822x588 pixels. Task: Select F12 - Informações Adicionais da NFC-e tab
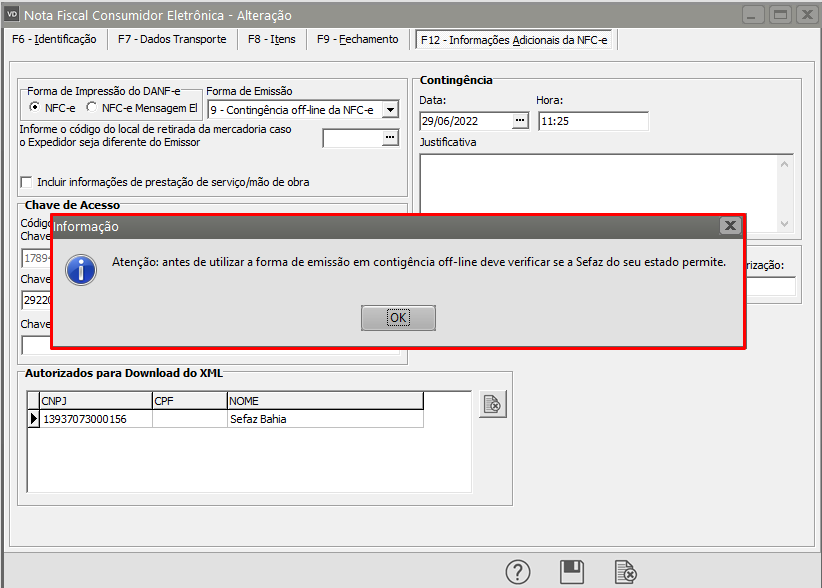tap(514, 40)
